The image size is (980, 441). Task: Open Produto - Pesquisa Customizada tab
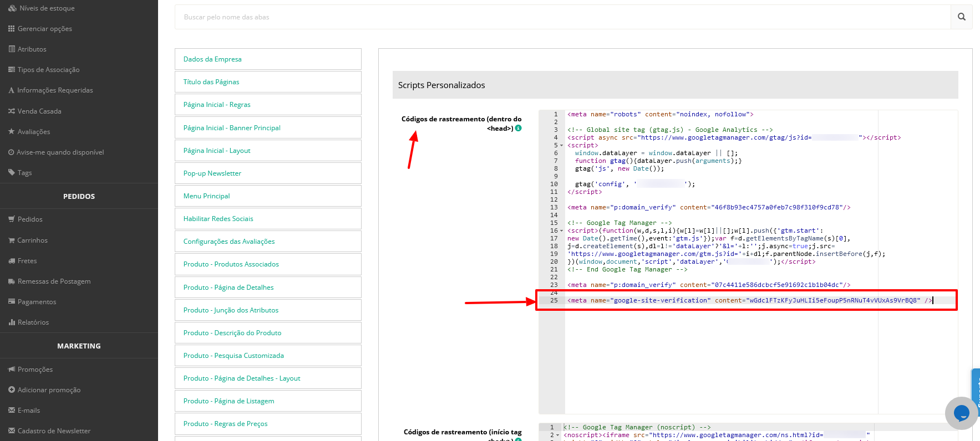pyautogui.click(x=268, y=356)
